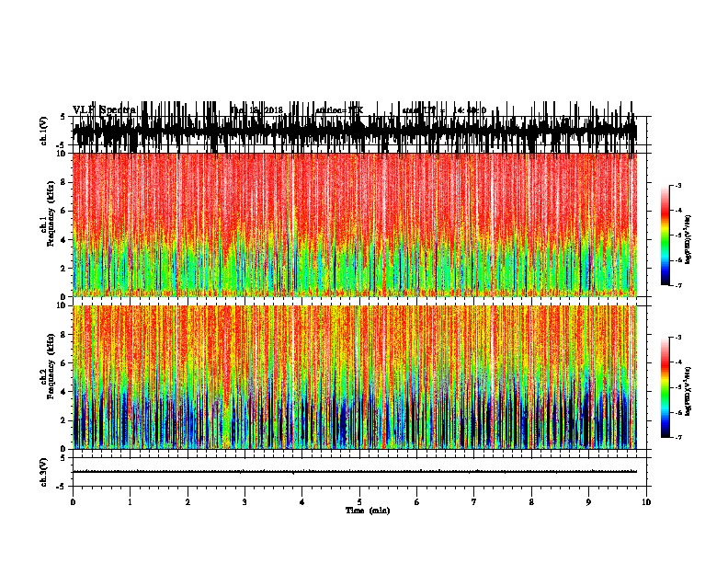The width and height of the screenshot is (728, 563).
Task: Click the "VLF Spectra" title text
Action: pos(104,110)
